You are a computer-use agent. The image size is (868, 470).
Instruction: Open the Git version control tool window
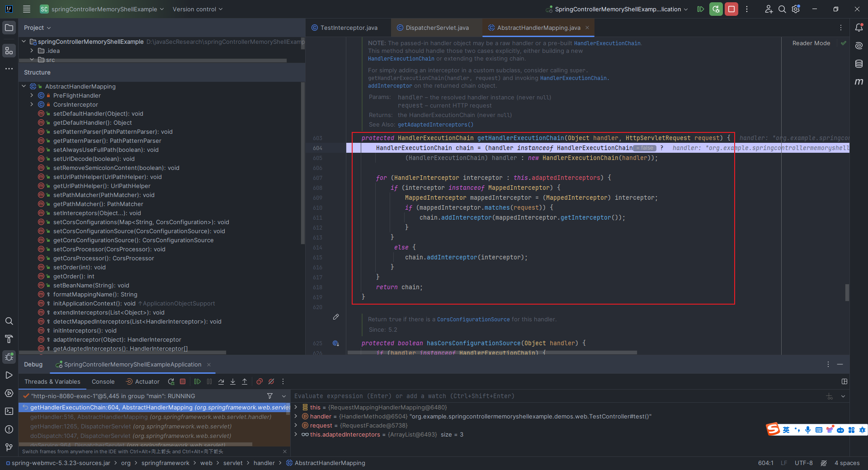(9, 447)
